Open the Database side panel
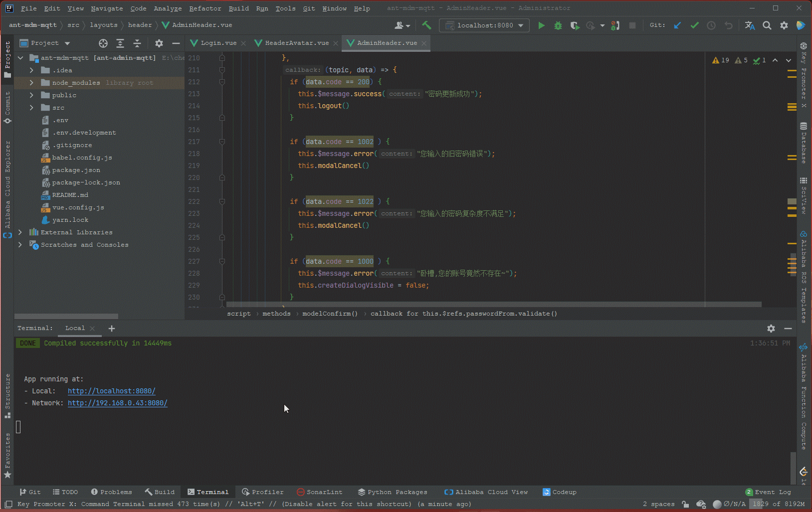This screenshot has width=812, height=512. [x=803, y=144]
